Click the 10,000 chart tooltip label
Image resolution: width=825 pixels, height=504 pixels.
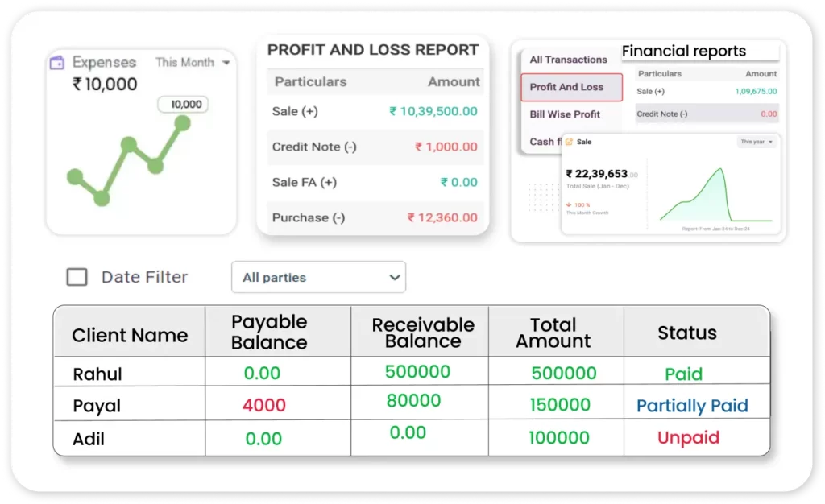click(186, 104)
